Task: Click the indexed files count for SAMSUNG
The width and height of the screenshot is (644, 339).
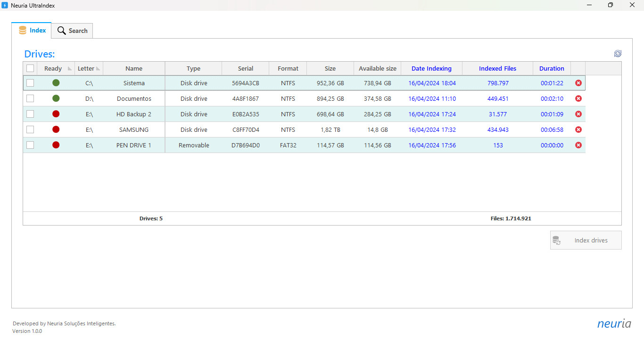Action: (x=498, y=129)
